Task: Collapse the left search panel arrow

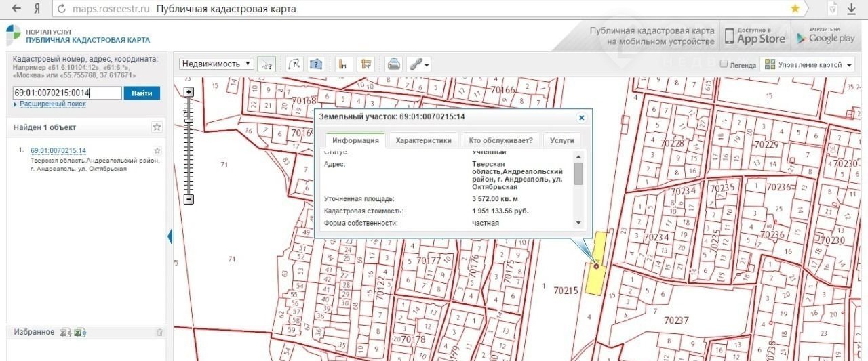Action: [x=170, y=236]
